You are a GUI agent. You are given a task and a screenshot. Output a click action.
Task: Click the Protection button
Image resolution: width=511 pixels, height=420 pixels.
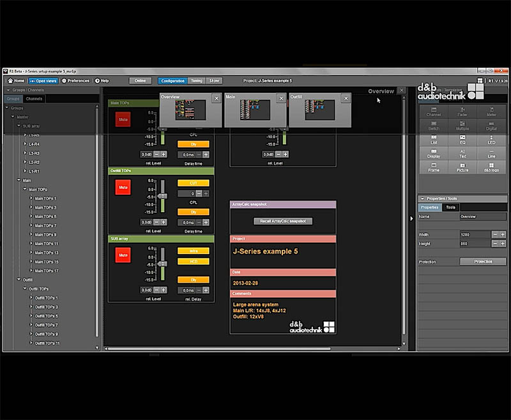click(x=483, y=262)
